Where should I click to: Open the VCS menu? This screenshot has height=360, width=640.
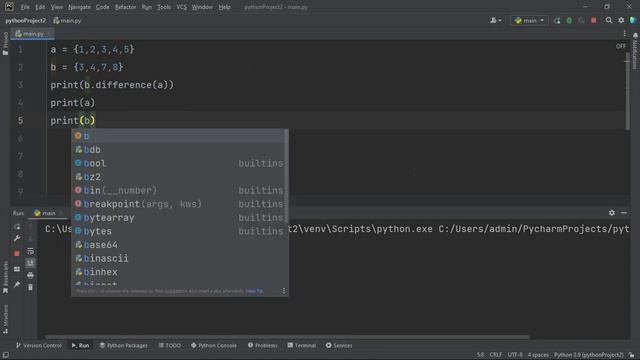click(182, 7)
